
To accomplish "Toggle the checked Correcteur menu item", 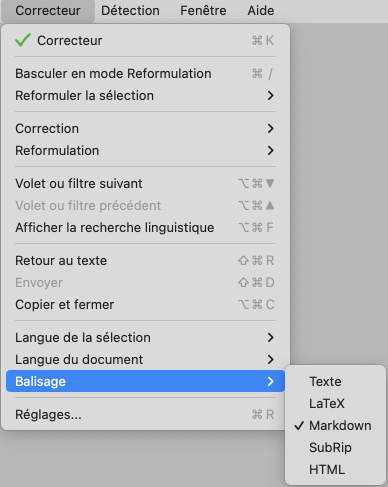I will [x=145, y=41].
